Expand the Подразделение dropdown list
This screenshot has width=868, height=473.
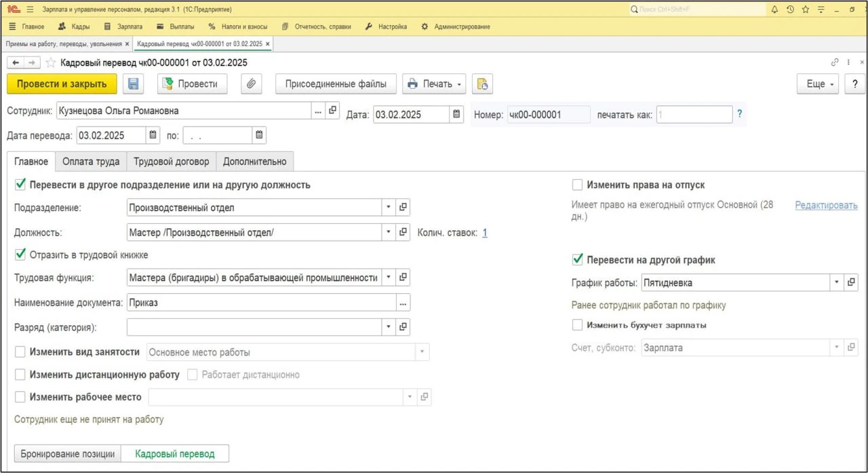pyautogui.click(x=389, y=207)
